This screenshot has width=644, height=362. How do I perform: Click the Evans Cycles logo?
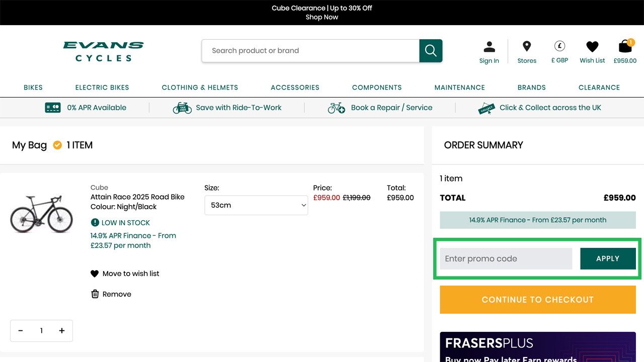pyautogui.click(x=103, y=51)
